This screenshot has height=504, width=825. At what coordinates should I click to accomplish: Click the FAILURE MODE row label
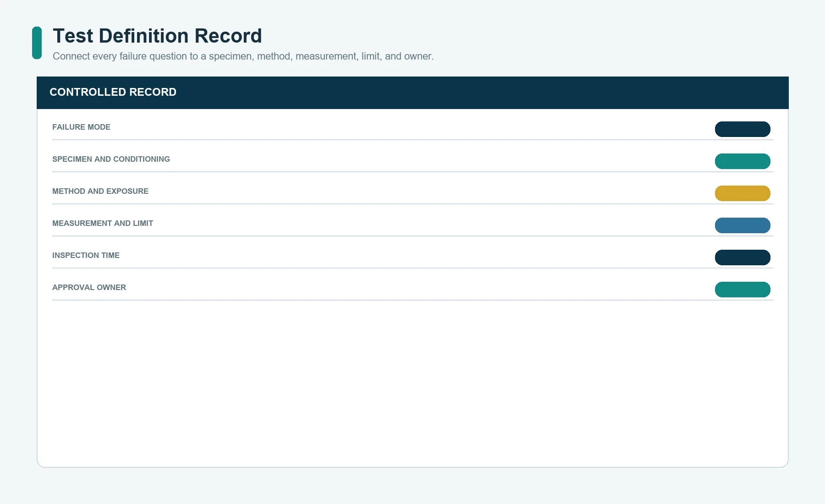pyautogui.click(x=81, y=127)
